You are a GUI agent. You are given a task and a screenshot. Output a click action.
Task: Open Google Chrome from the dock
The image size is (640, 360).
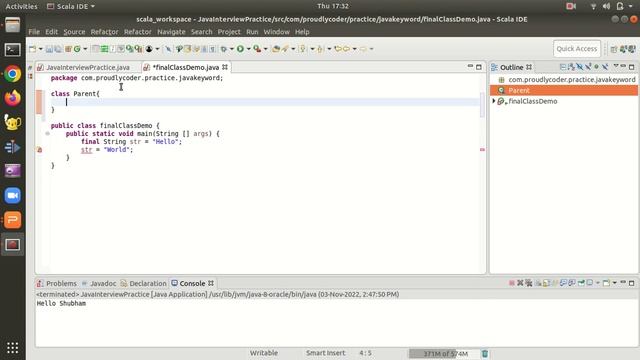tap(13, 74)
